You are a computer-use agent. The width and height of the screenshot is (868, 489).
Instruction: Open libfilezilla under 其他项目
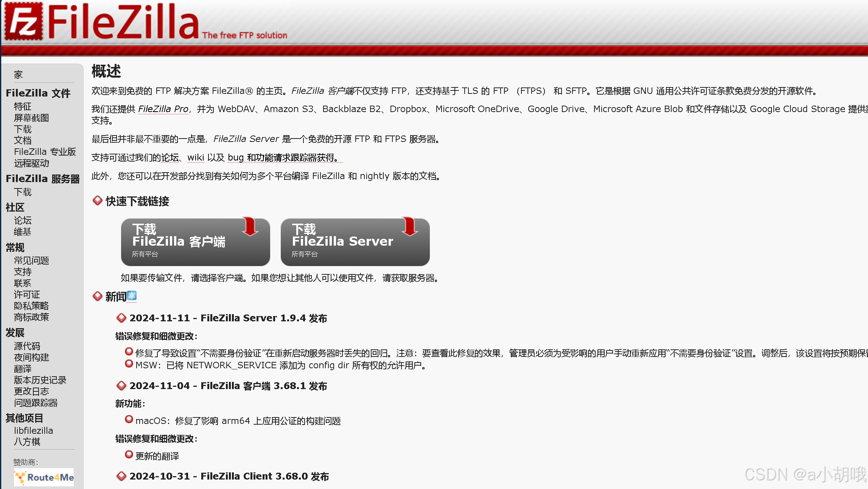(x=33, y=430)
